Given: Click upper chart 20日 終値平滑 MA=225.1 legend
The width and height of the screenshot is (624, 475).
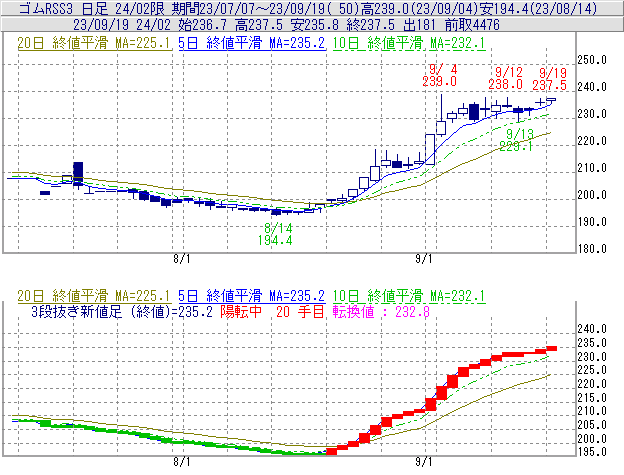Looking at the screenshot, I should pyautogui.click(x=94, y=43).
